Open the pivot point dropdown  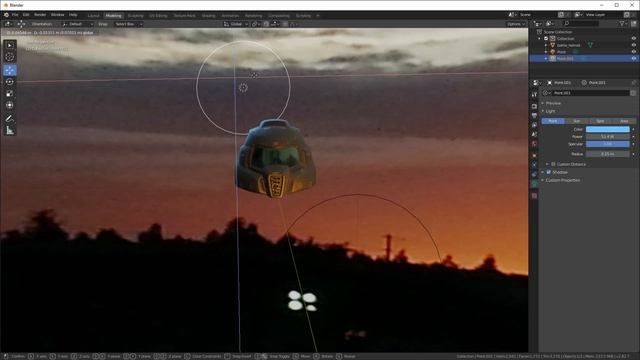coord(256,24)
